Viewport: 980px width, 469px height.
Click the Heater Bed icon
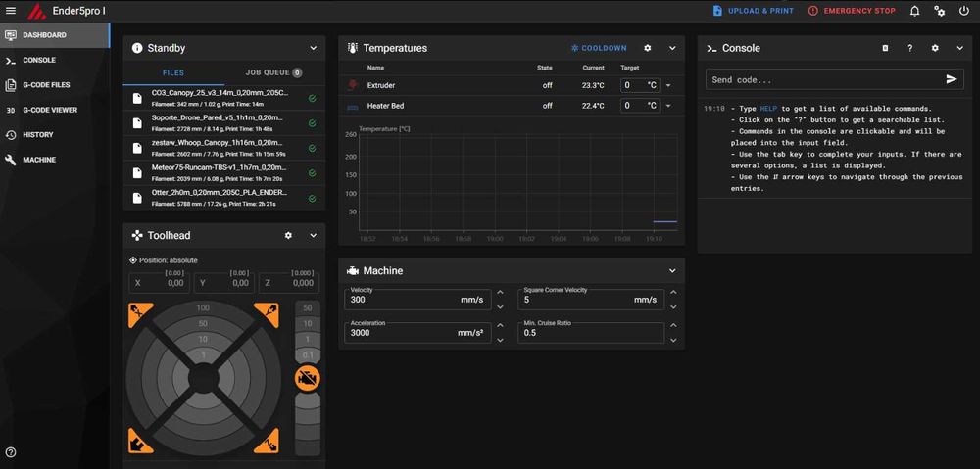(x=353, y=106)
